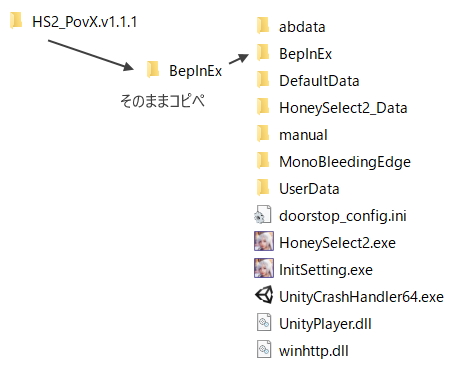Open the manual folder
Image resolution: width=456 pixels, height=379 pixels.
coord(303,135)
